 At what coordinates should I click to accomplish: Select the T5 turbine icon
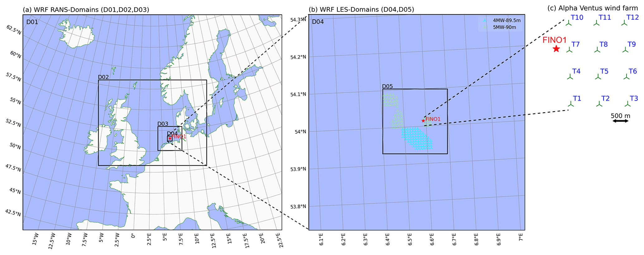598,77
